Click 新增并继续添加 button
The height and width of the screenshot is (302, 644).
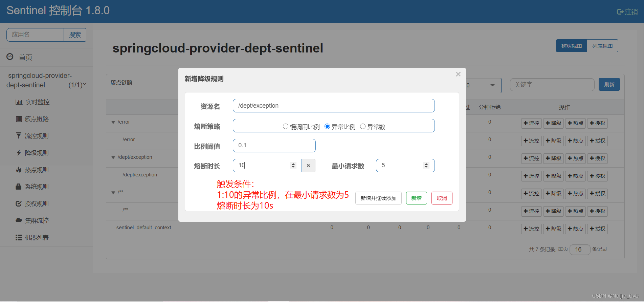click(378, 198)
